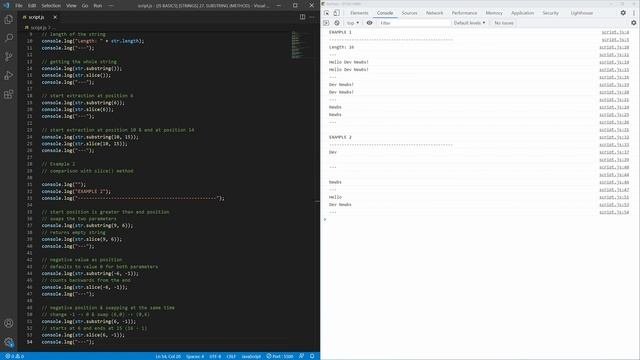The image size is (640, 360).
Task: Open the Edit menu
Action: [32, 6]
